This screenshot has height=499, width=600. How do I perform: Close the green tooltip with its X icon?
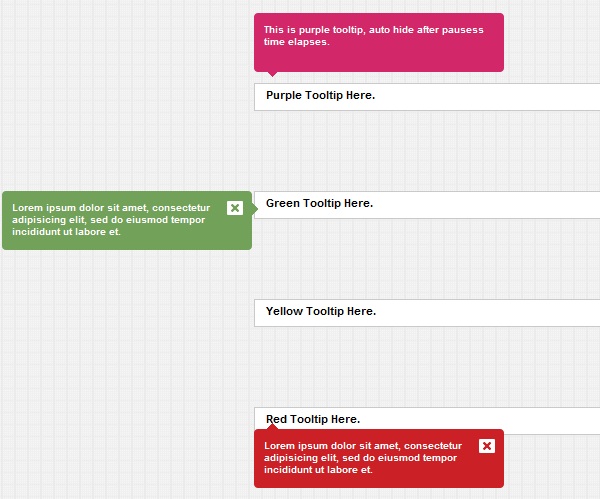coord(235,208)
